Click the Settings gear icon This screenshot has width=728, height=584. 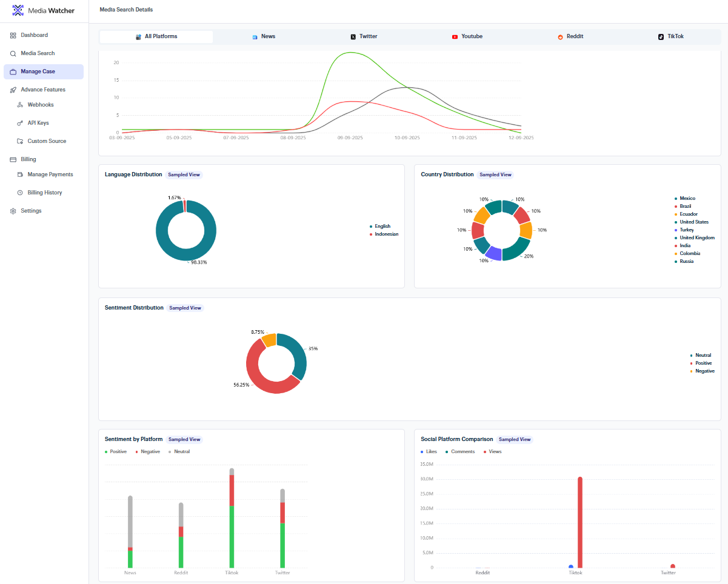tap(13, 211)
